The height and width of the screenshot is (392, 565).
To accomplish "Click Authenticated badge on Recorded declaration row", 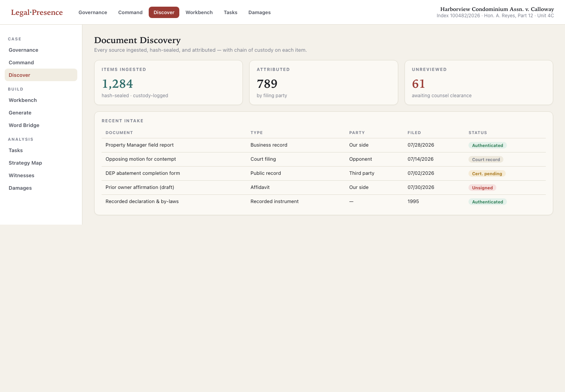I will pos(488,202).
